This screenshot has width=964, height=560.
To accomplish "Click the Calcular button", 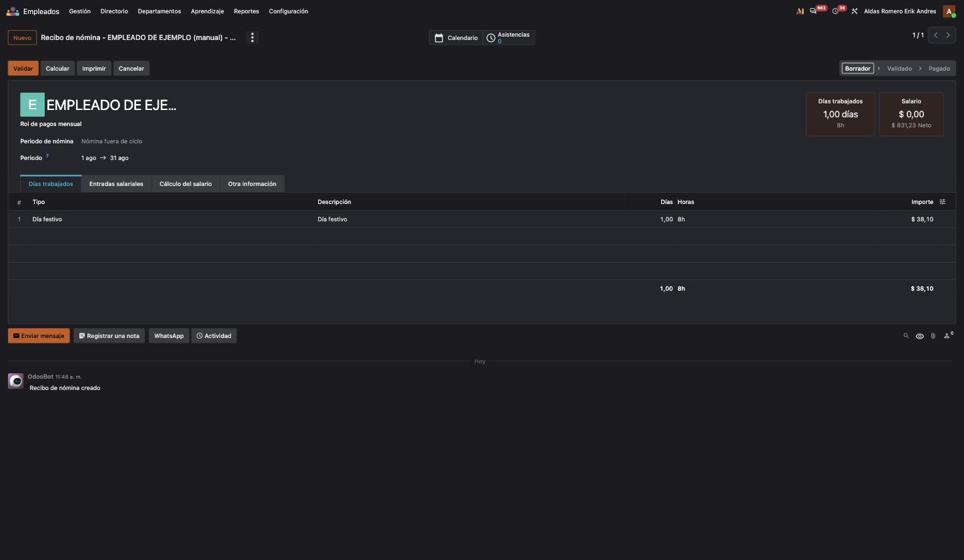I will click(x=57, y=69).
